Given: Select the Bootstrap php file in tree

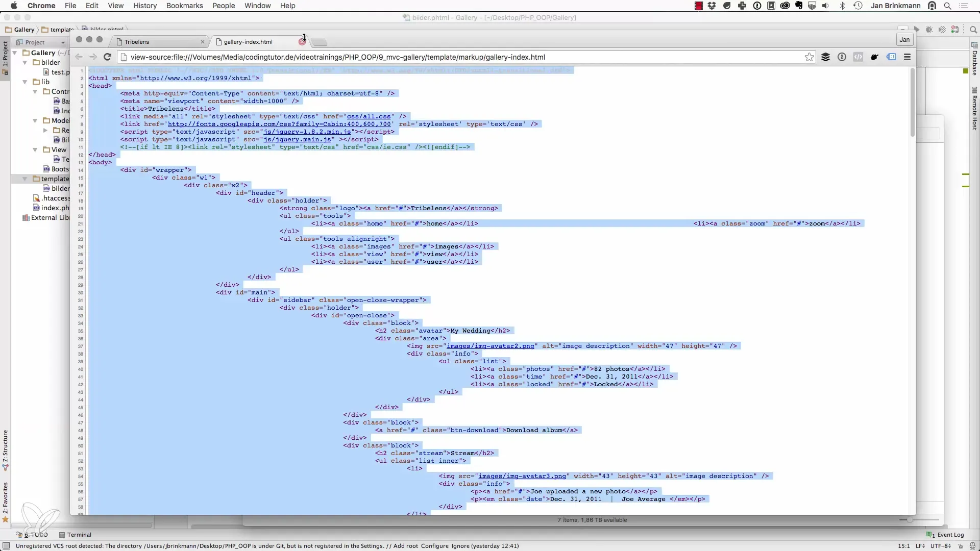Looking at the screenshot, I should [56, 169].
